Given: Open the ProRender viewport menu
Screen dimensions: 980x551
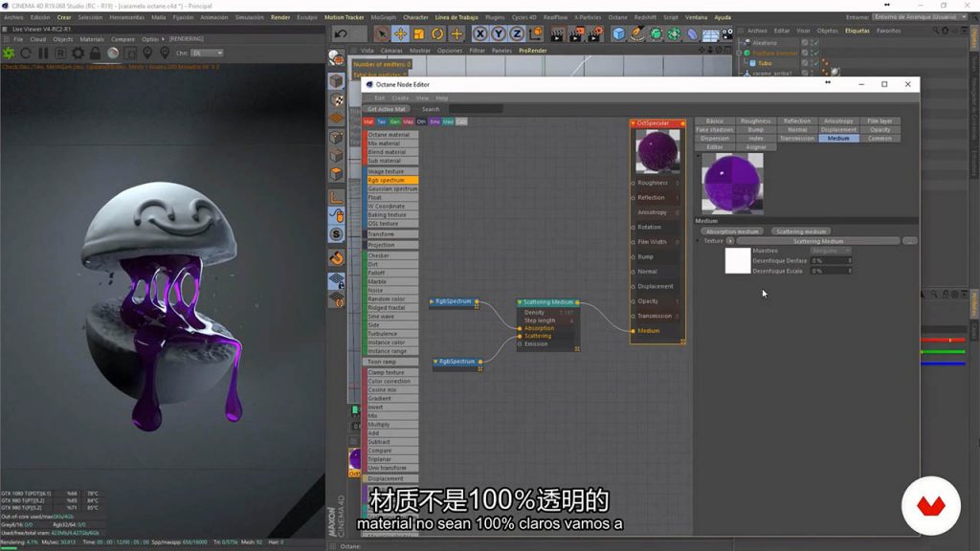Looking at the screenshot, I should tap(532, 51).
